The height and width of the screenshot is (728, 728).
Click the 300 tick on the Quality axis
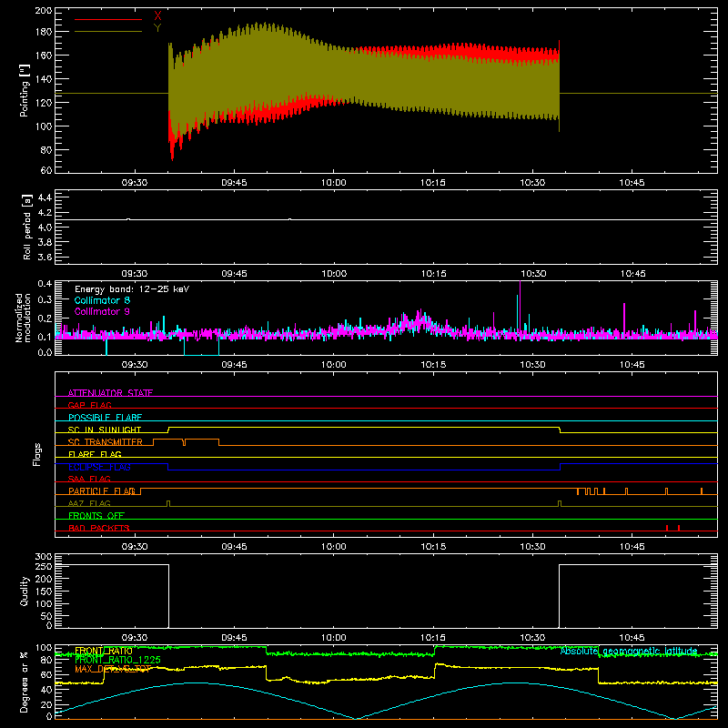44,557
